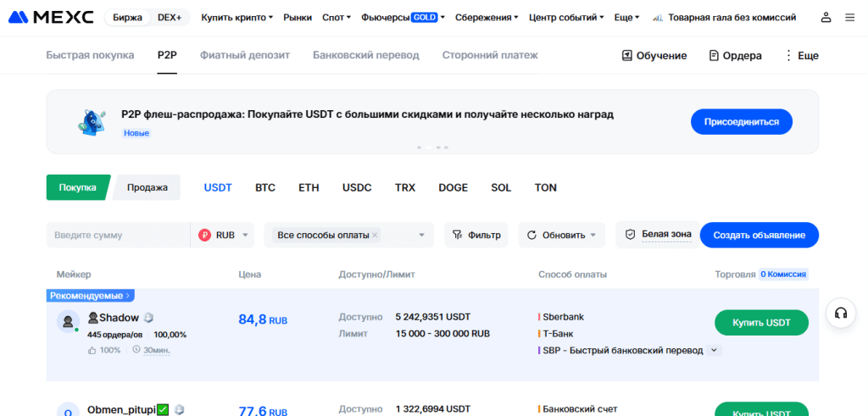Open the Обновить interval dropdown arrow

click(593, 235)
